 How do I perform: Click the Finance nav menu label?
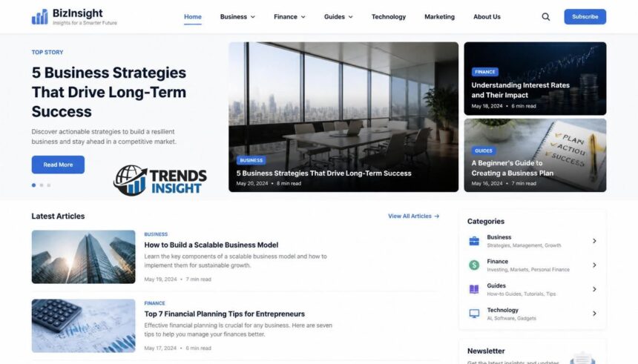[x=285, y=16]
